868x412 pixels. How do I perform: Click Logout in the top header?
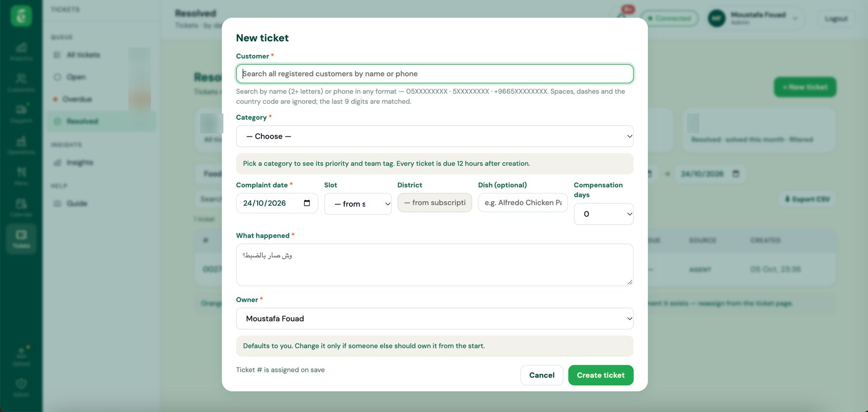(x=836, y=18)
